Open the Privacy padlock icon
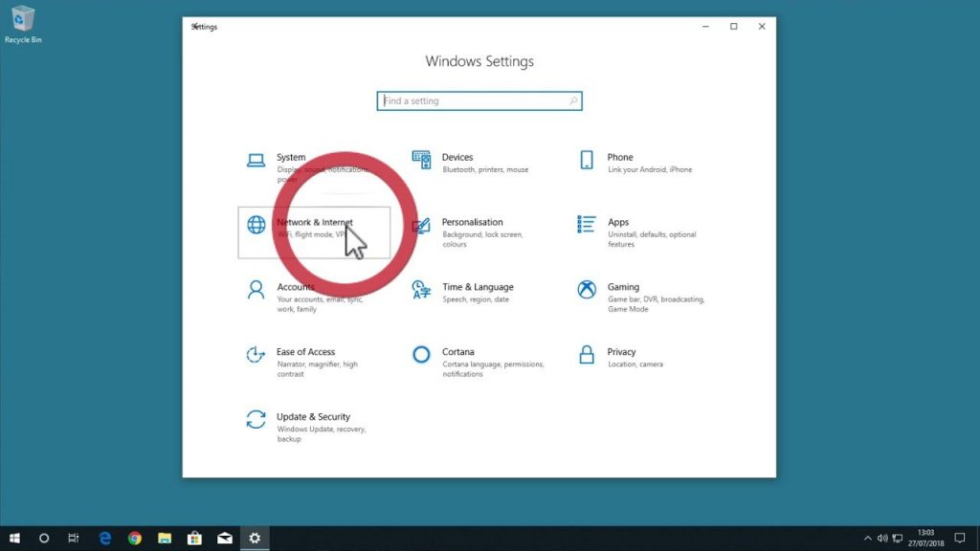This screenshot has width=980, height=551. click(587, 354)
